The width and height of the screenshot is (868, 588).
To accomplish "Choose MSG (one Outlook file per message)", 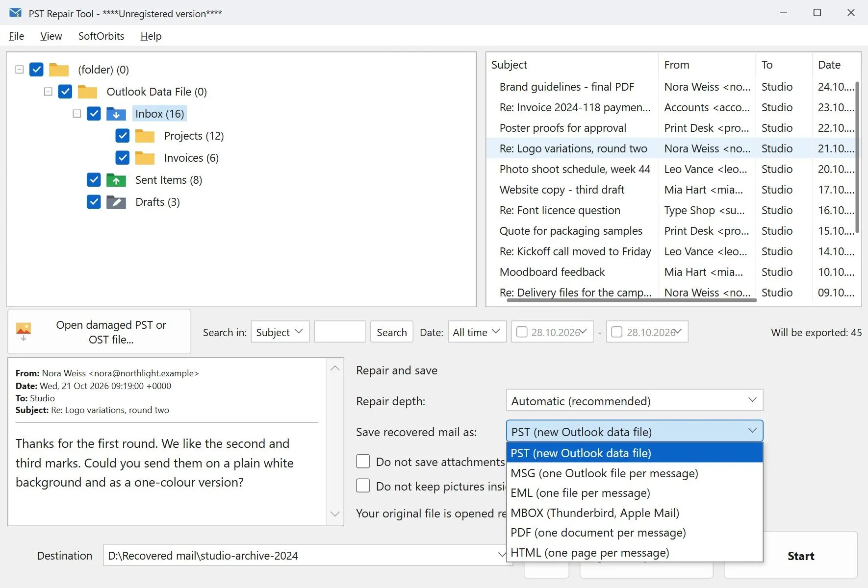I will [635, 473].
